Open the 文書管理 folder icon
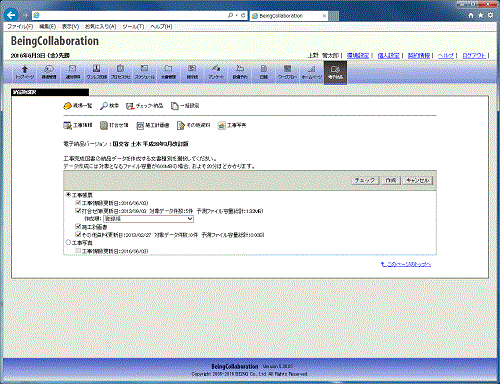 pos(168,72)
